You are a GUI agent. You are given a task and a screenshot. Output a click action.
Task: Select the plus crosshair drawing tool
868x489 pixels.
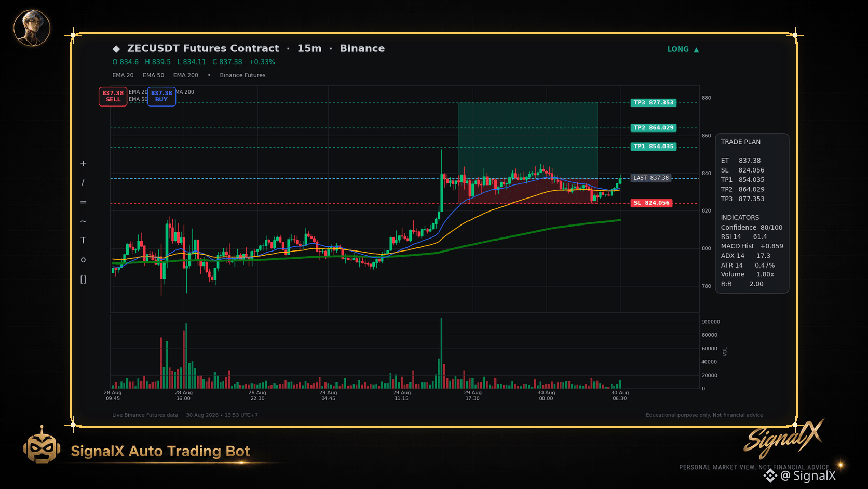(83, 163)
